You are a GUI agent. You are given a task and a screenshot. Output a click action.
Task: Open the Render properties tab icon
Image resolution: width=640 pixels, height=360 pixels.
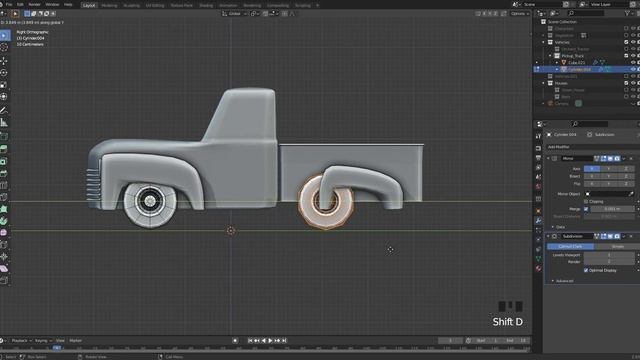(538, 148)
